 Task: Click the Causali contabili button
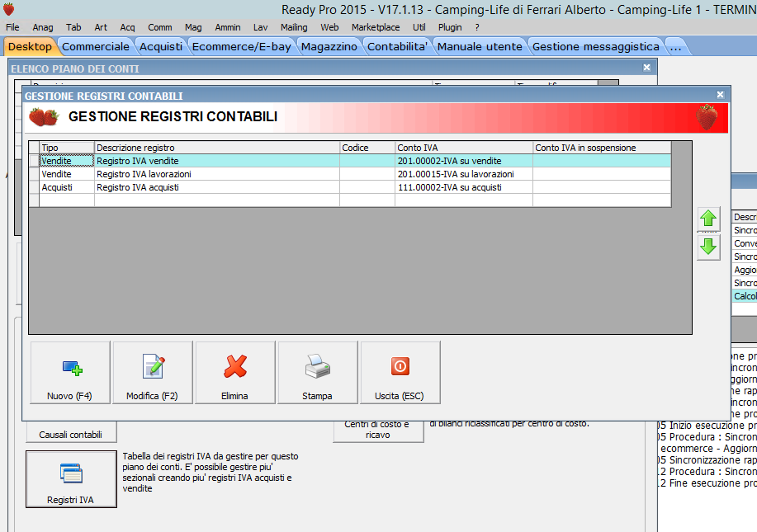[71, 432]
